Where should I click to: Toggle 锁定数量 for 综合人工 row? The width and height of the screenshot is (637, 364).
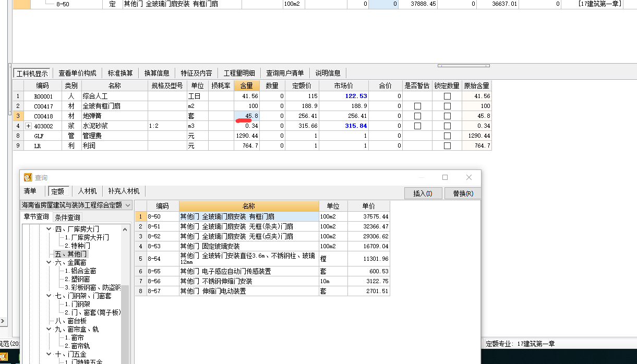[447, 96]
